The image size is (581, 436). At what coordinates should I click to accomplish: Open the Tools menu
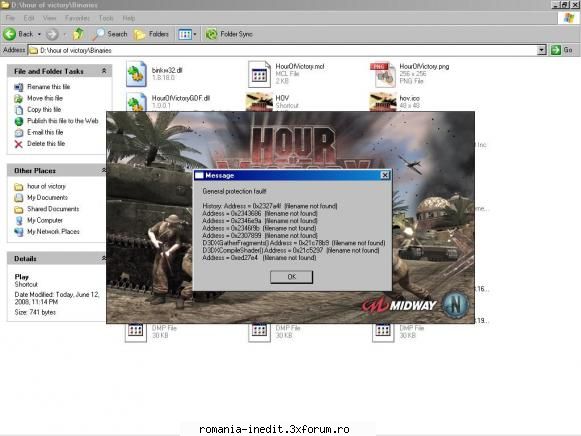click(x=106, y=18)
